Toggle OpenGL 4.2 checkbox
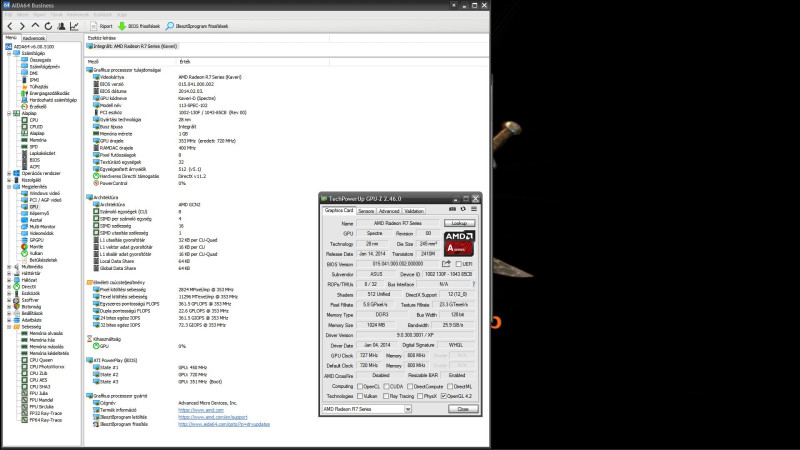The height and width of the screenshot is (450, 800). click(443, 396)
